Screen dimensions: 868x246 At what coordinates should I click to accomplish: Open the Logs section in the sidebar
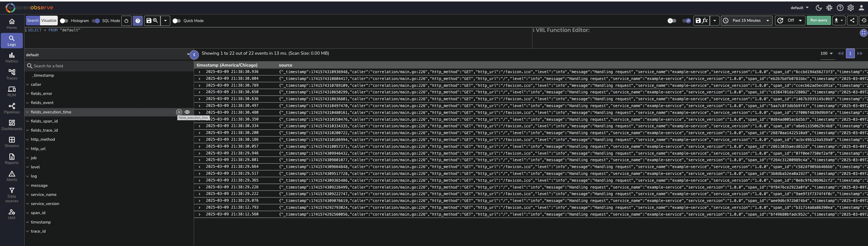tap(12, 40)
